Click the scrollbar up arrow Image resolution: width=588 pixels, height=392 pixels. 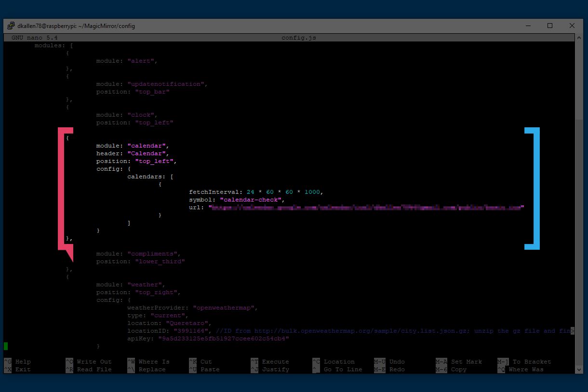(580, 38)
